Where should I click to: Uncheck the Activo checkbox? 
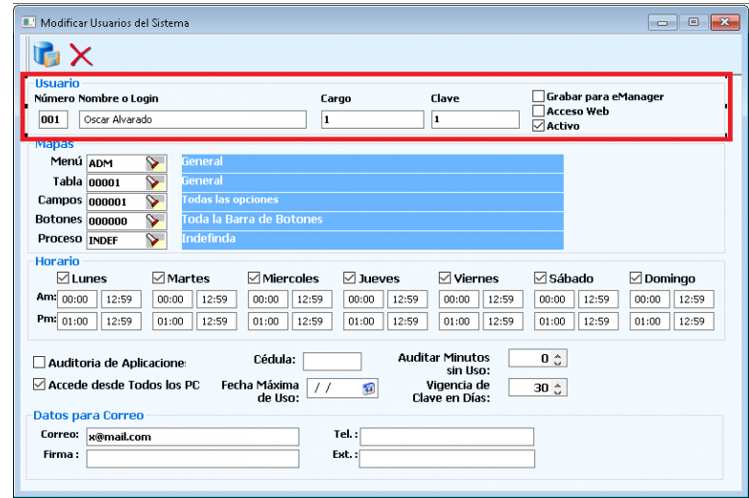[x=539, y=126]
